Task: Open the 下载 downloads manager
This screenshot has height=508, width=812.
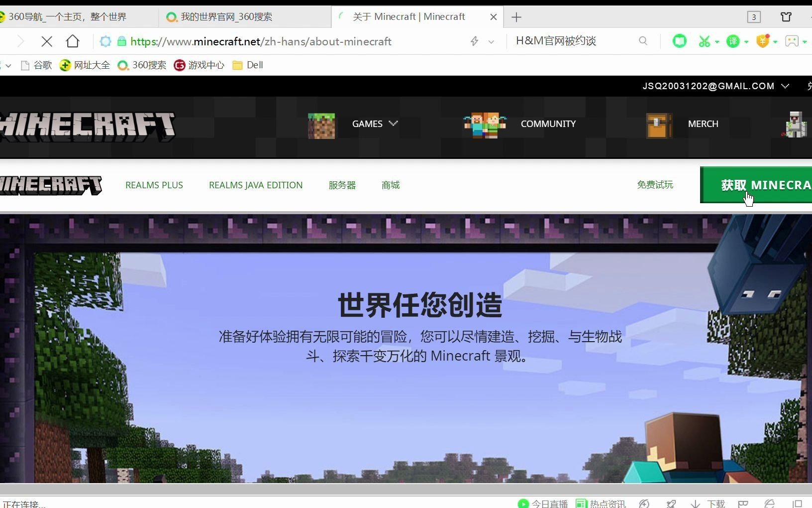Action: (708, 504)
